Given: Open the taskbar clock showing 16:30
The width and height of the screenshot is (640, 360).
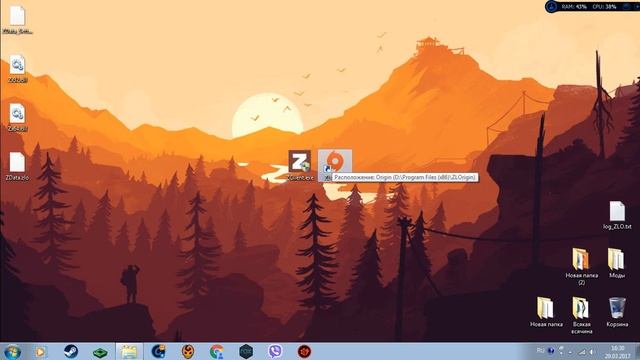Looking at the screenshot, I should [x=618, y=352].
